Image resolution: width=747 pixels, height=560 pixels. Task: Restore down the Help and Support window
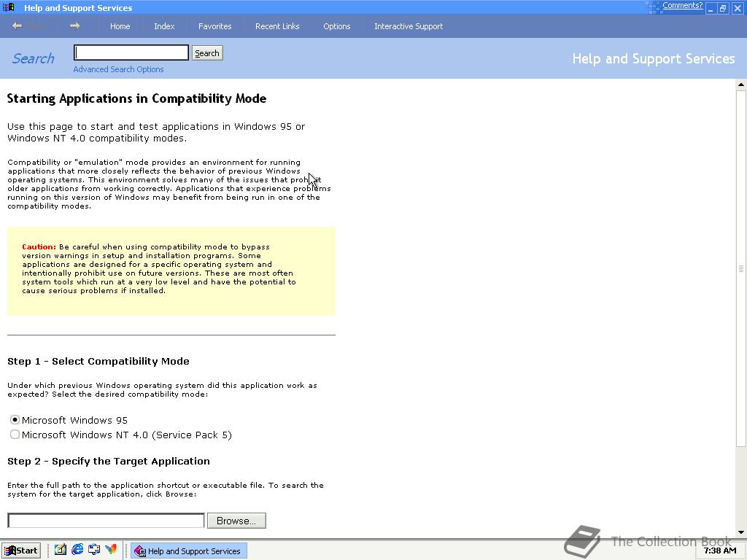(x=723, y=8)
